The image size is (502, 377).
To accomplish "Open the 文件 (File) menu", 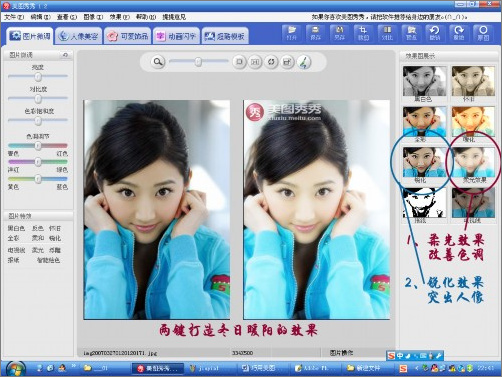I will point(14,17).
